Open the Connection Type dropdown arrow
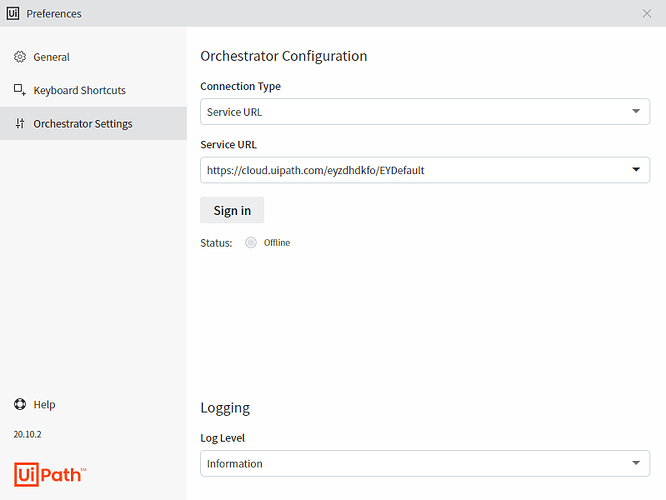 (x=636, y=111)
